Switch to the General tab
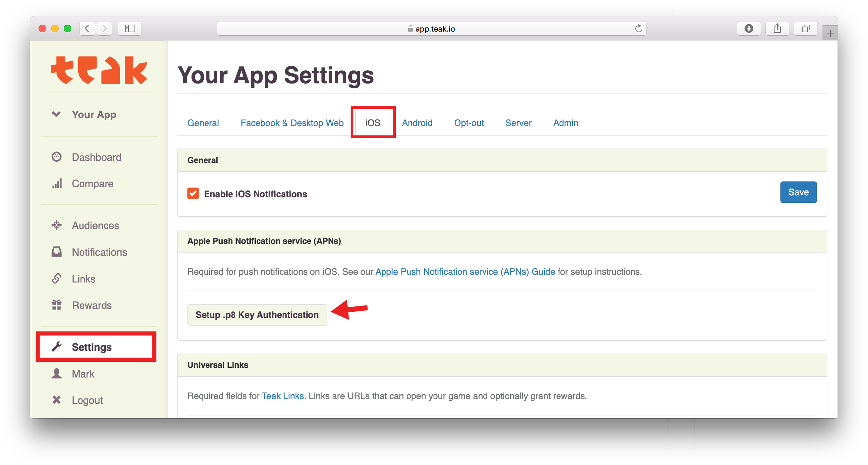Image resolution: width=868 pixels, height=465 pixels. click(203, 123)
